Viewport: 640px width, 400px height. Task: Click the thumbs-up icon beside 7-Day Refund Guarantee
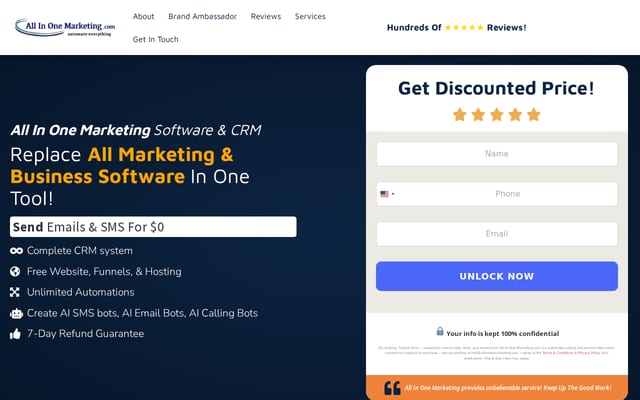[15, 334]
